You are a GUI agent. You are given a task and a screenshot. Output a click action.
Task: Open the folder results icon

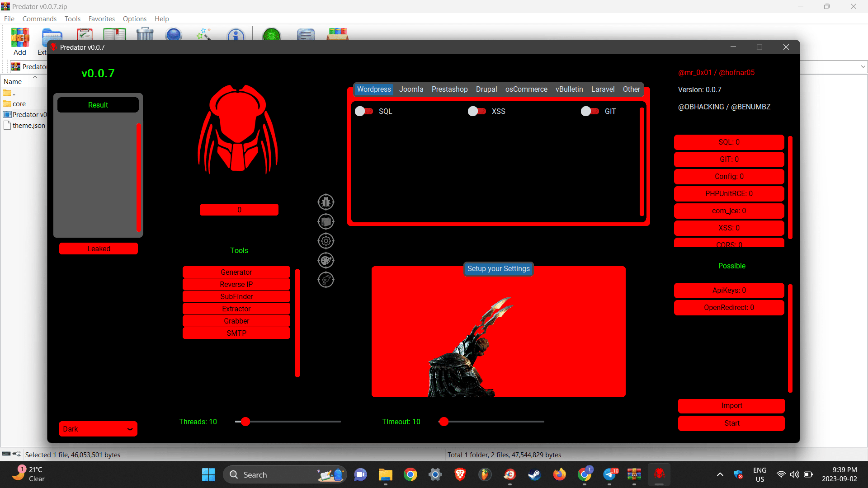point(325,221)
